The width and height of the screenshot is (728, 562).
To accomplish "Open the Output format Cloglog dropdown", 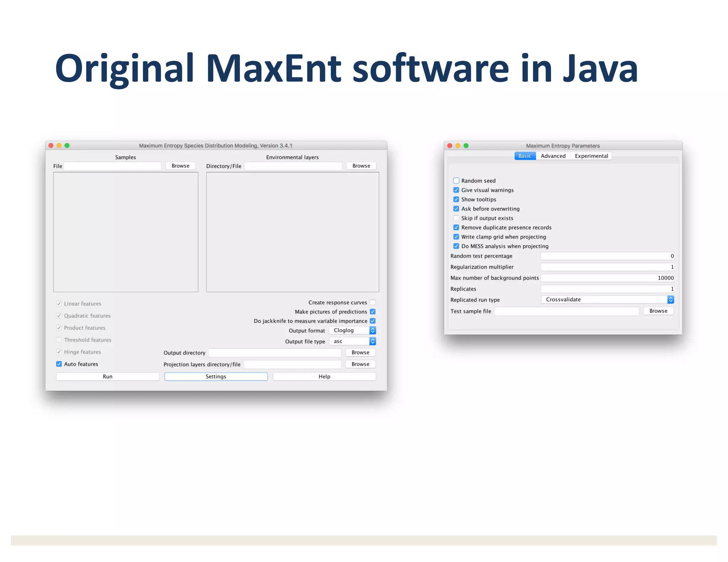I will 353,330.
